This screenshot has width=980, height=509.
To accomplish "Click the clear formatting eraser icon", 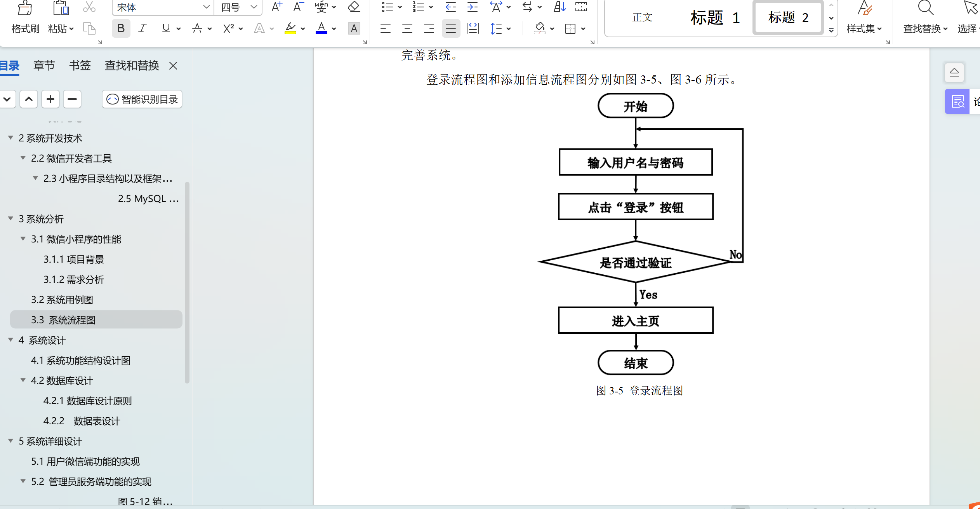I will tap(353, 7).
